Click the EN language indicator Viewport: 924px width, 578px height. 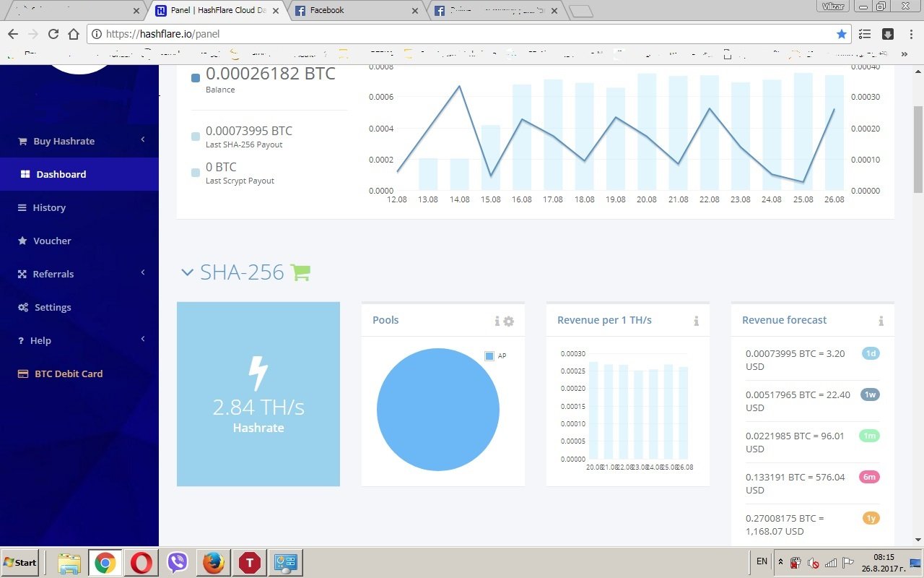(x=762, y=561)
